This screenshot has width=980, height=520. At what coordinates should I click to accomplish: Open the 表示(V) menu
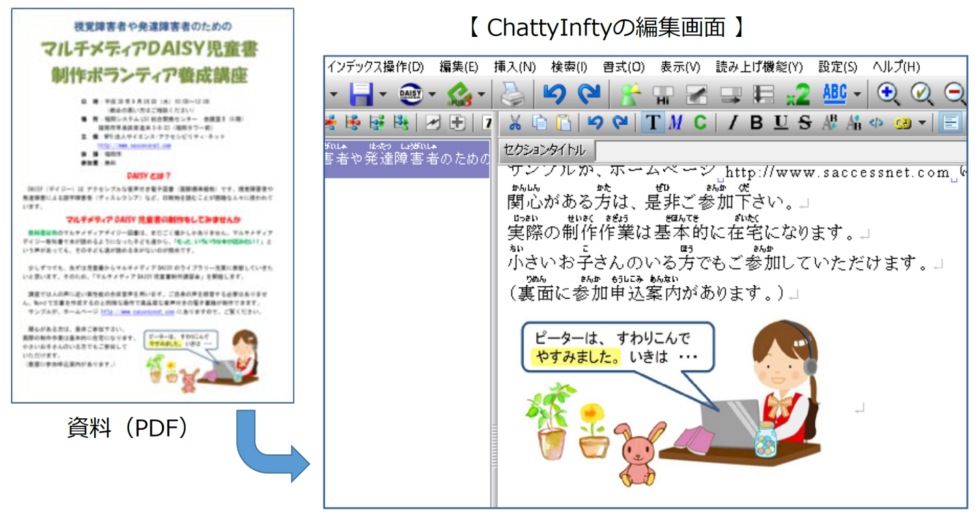pyautogui.click(x=680, y=67)
